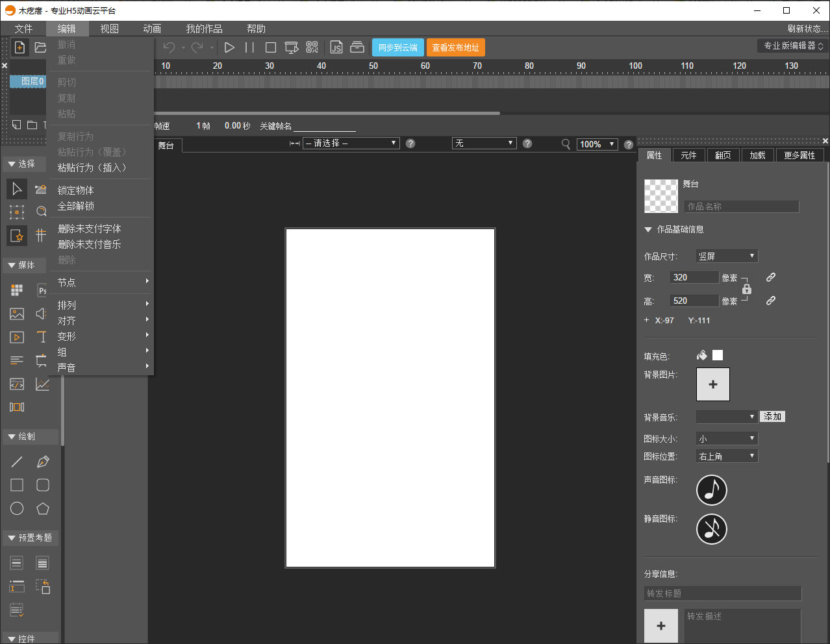Pick the chart tool in media section
Screen dimensions: 830x644
pyautogui.click(x=42, y=384)
